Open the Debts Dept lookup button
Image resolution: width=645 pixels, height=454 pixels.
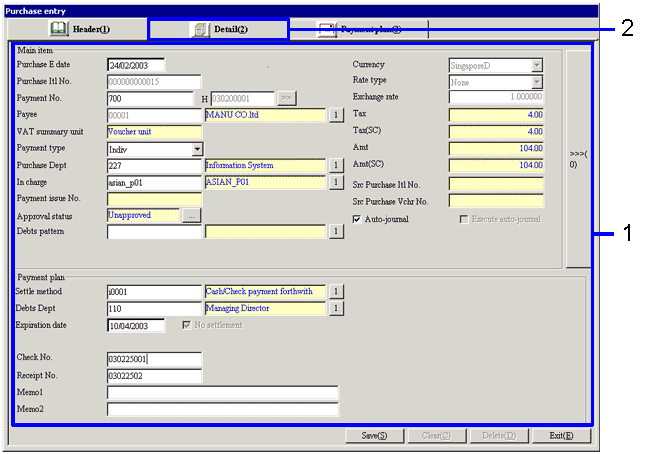pos(336,309)
